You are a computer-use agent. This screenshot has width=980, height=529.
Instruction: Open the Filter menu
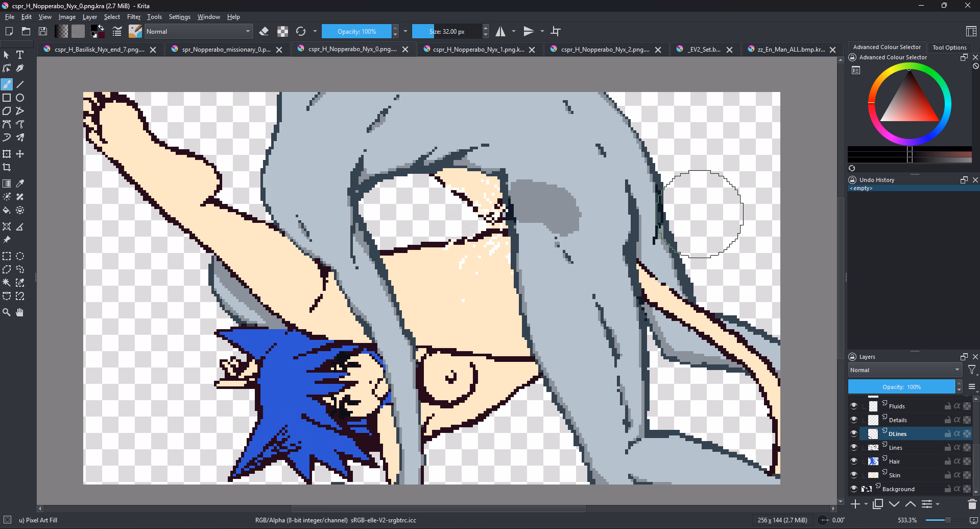134,17
